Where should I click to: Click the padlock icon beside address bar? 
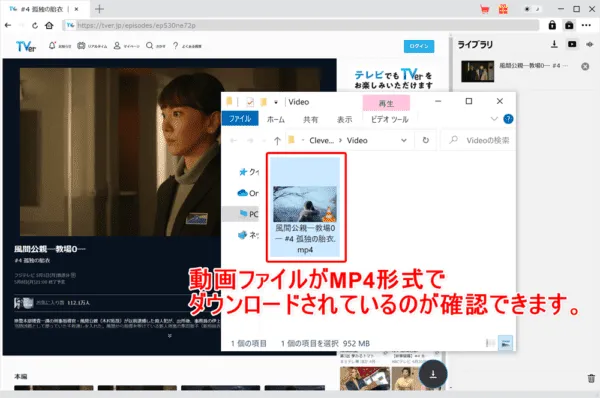[x=552, y=25]
